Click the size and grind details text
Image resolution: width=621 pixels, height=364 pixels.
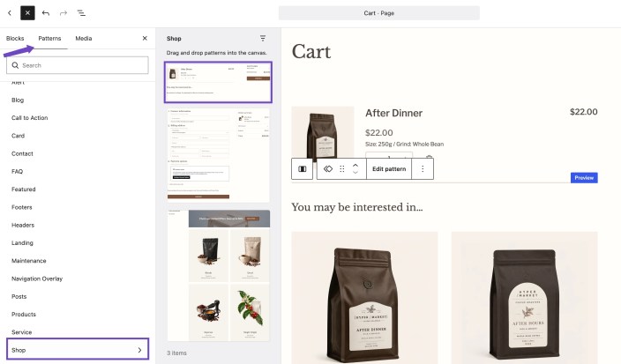[x=404, y=144]
